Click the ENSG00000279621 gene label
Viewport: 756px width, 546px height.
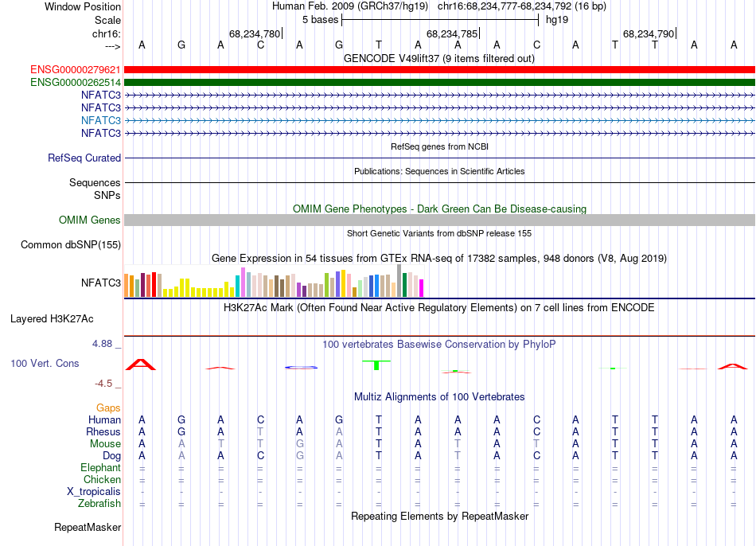[76, 70]
